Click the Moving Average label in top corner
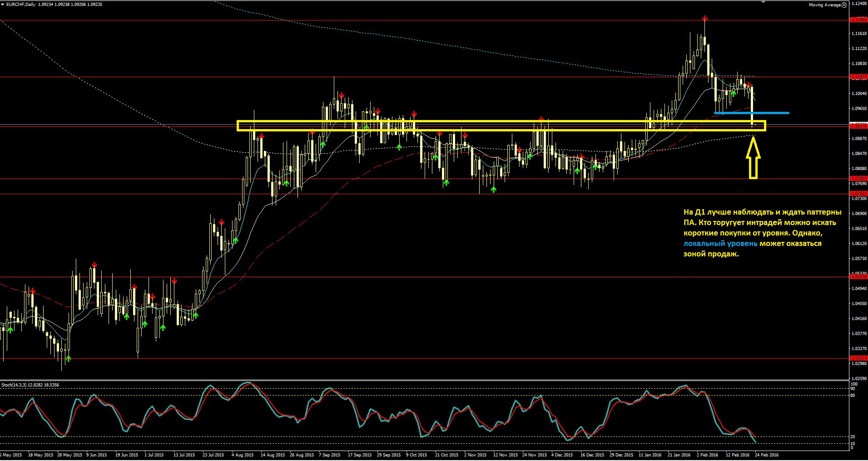Viewport: 868px width, 461px height. pyautogui.click(x=824, y=5)
